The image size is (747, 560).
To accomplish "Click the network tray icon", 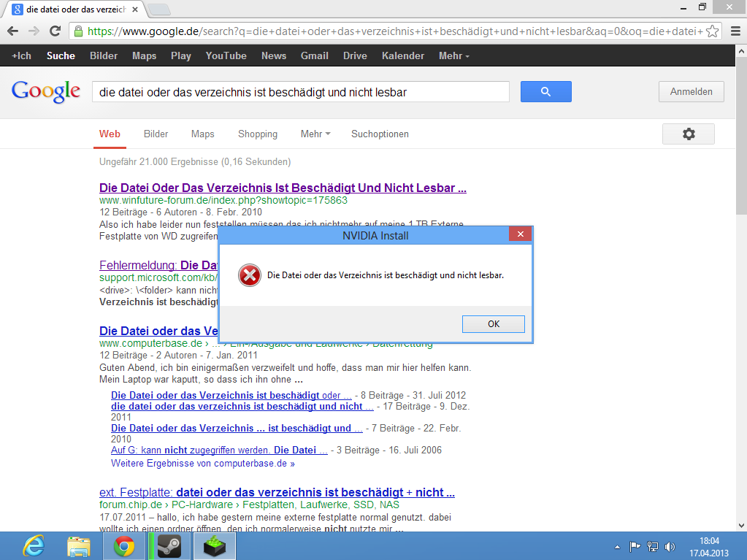I will 652,547.
